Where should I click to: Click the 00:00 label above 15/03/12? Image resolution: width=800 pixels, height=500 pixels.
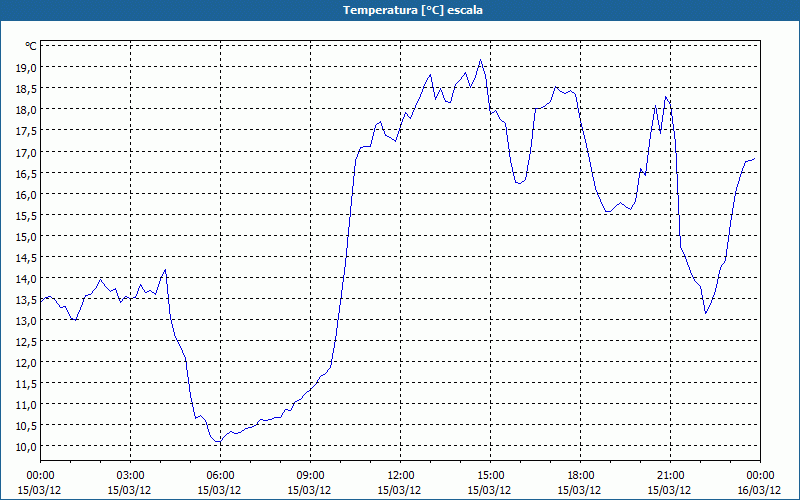[x=40, y=476]
